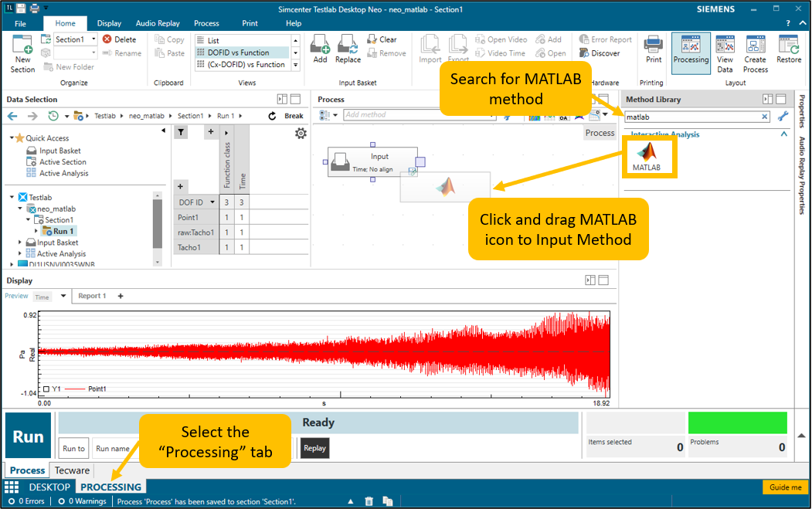The image size is (812, 509).
Task: Delete the current section with the Delete icon
Action: tap(107, 39)
